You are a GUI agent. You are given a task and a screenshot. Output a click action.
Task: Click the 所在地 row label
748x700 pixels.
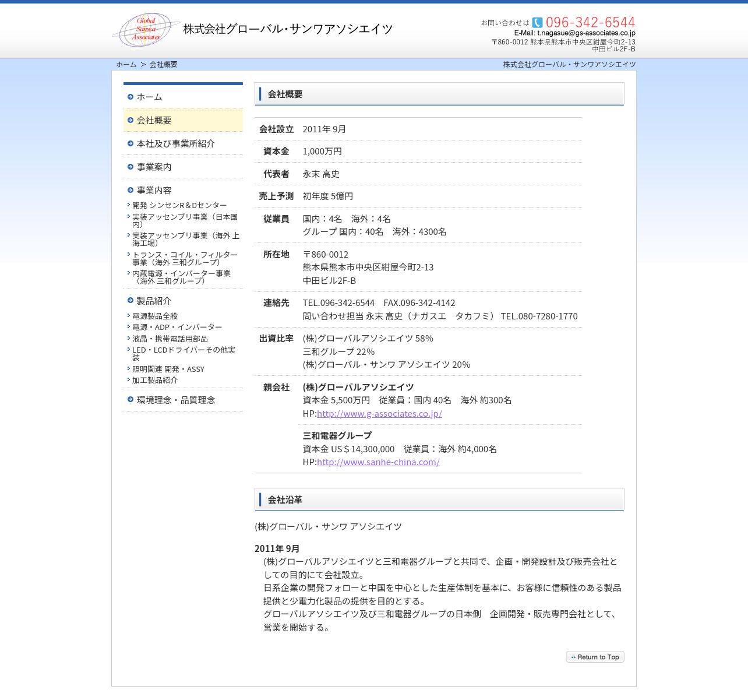pyautogui.click(x=276, y=254)
